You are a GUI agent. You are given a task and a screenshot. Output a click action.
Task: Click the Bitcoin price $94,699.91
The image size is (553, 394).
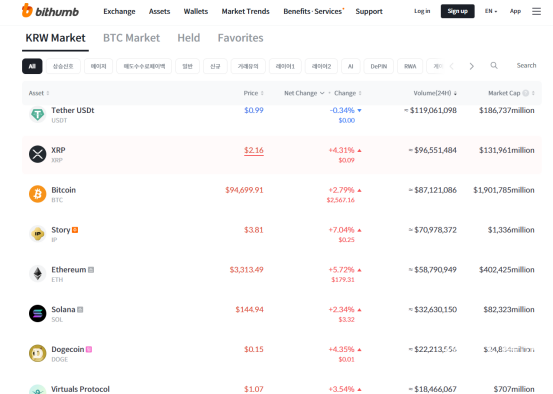click(x=244, y=190)
